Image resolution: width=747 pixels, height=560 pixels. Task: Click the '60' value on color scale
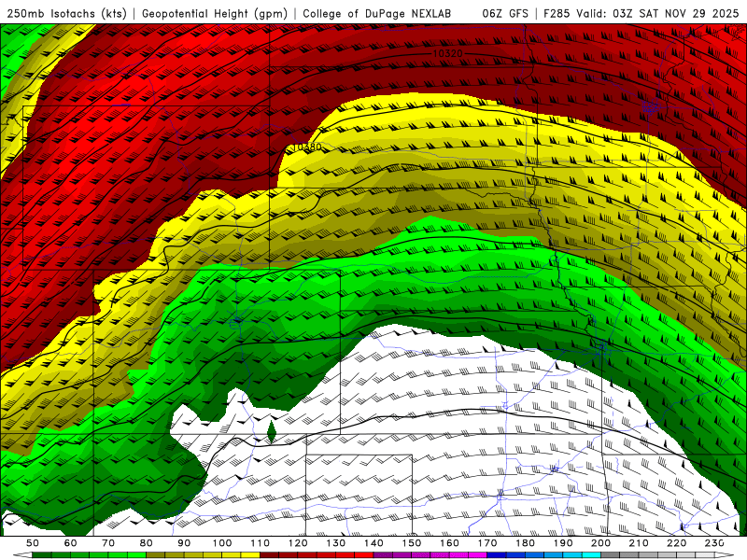70,543
